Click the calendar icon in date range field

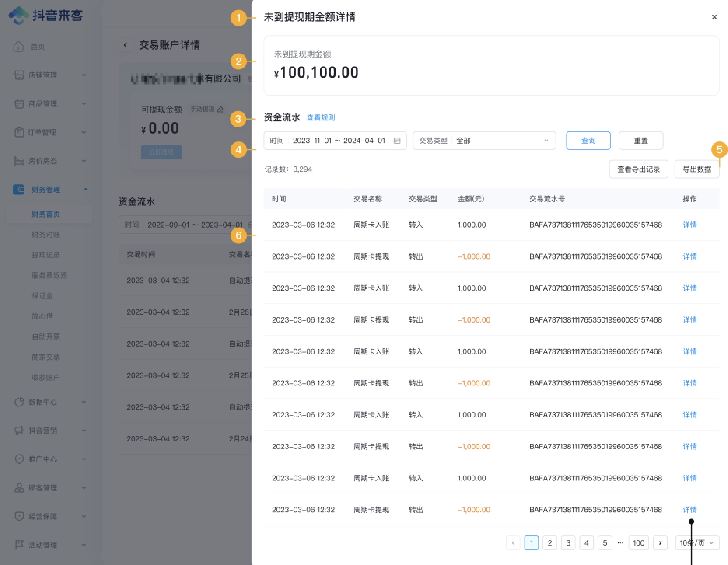(x=397, y=141)
